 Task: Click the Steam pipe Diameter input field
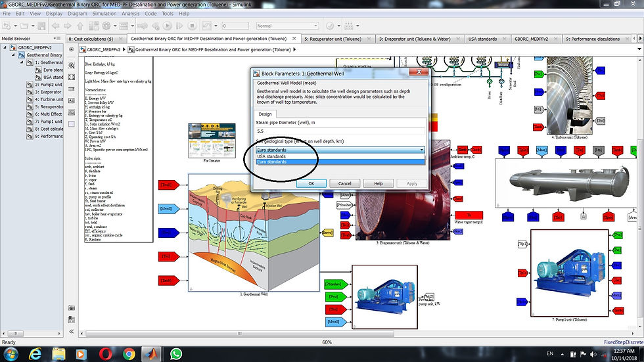click(340, 131)
